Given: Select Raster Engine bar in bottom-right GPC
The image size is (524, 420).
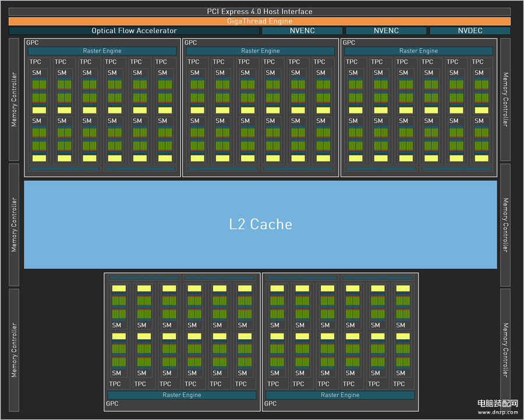Looking at the screenshot, I should pyautogui.click(x=340, y=395).
